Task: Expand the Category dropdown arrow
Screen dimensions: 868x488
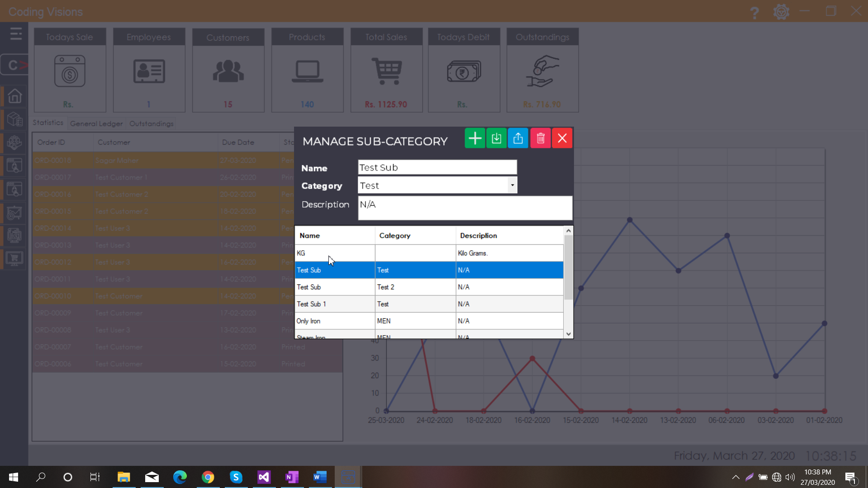Action: pos(512,185)
